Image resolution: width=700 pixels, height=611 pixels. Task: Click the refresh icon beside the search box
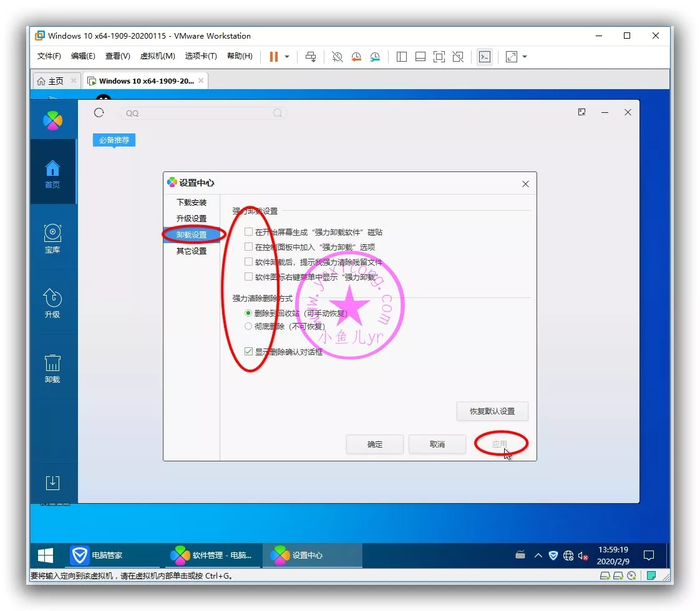(x=99, y=113)
